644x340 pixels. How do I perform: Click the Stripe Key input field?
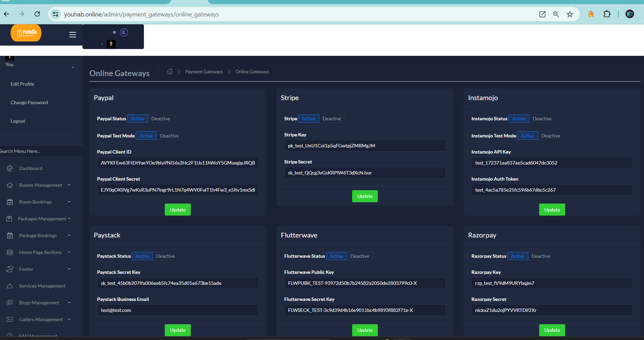pos(365,145)
